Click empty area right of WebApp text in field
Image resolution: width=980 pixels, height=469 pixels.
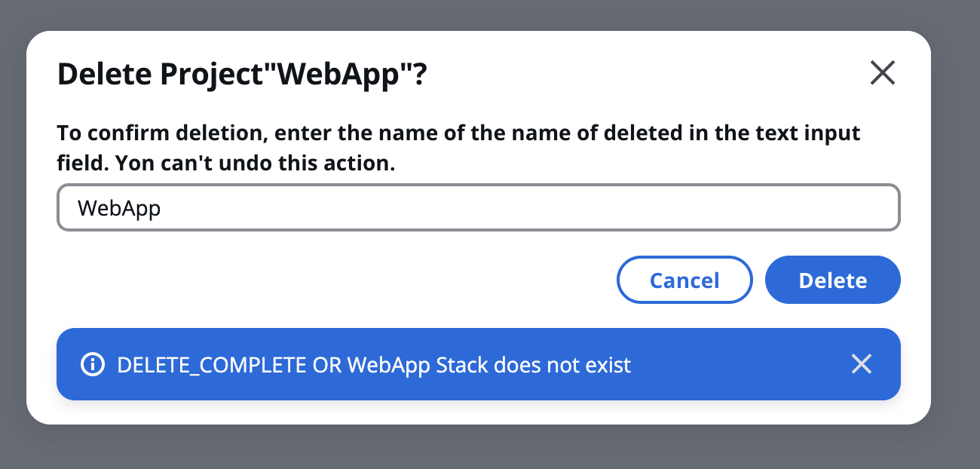pyautogui.click(x=528, y=208)
